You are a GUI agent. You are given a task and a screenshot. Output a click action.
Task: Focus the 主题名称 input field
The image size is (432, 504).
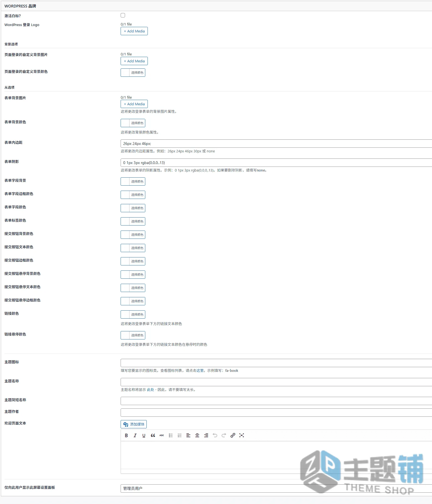coord(276,382)
